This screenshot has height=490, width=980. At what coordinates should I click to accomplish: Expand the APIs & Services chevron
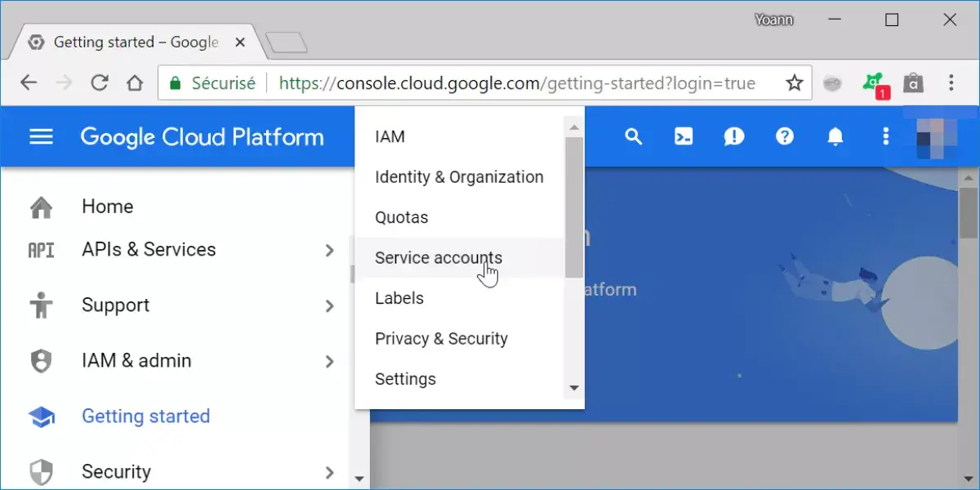[330, 250]
